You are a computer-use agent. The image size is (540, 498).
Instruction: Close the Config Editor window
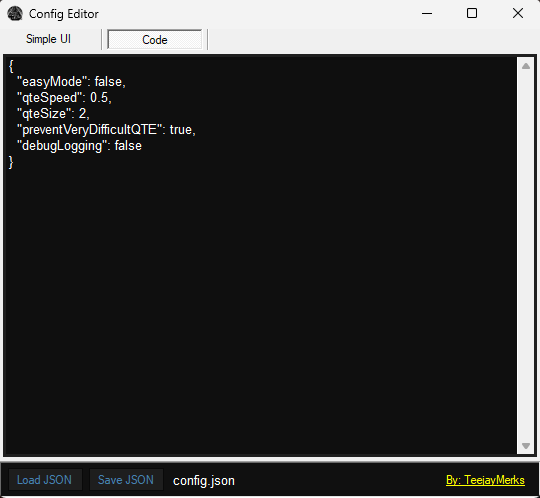(518, 13)
